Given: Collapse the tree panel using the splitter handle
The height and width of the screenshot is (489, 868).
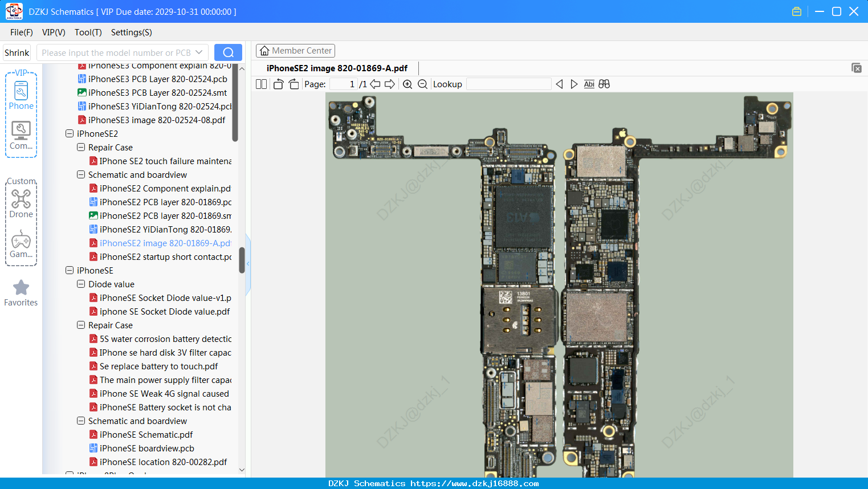Looking at the screenshot, I should point(248,263).
